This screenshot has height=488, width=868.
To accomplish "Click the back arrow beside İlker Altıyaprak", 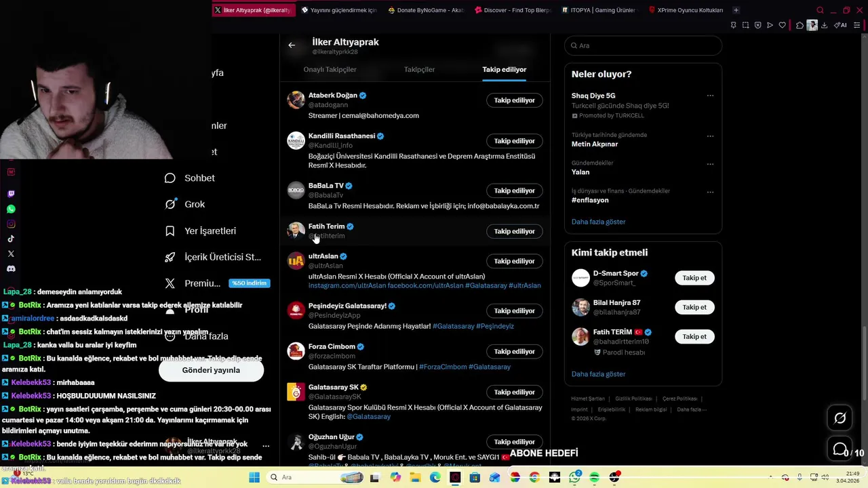I will (292, 45).
